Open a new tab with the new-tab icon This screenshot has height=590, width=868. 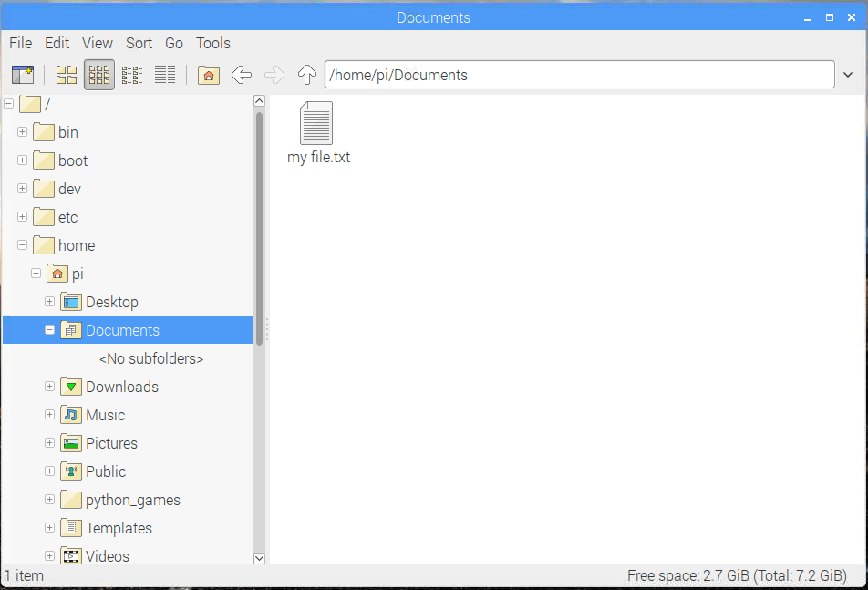pyautogui.click(x=23, y=74)
